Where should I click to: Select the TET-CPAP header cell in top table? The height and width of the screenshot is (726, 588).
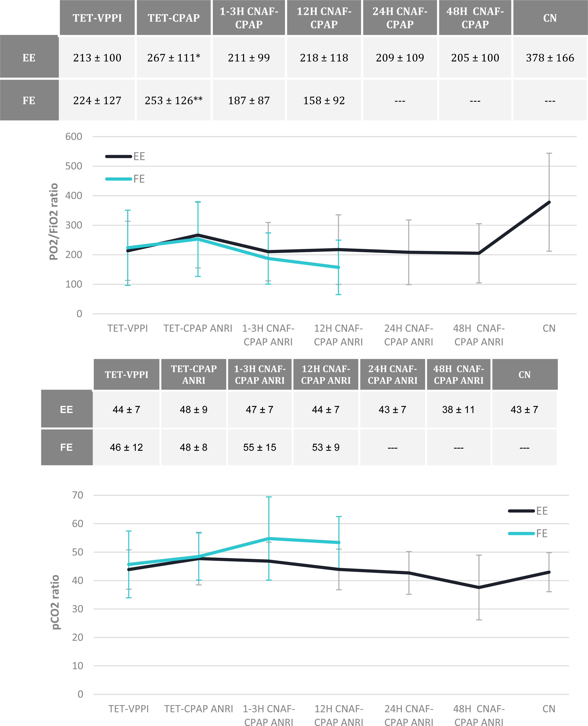tap(173, 18)
